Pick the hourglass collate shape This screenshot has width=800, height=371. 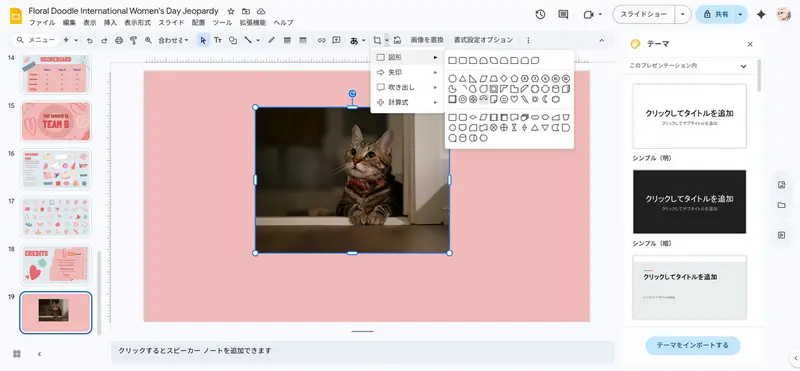(514, 128)
